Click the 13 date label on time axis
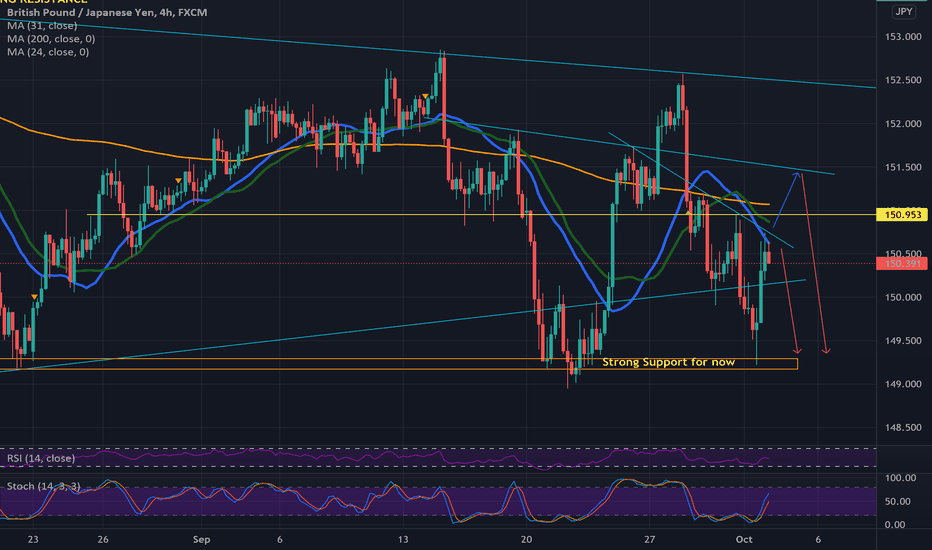The image size is (932, 550). pyautogui.click(x=403, y=539)
